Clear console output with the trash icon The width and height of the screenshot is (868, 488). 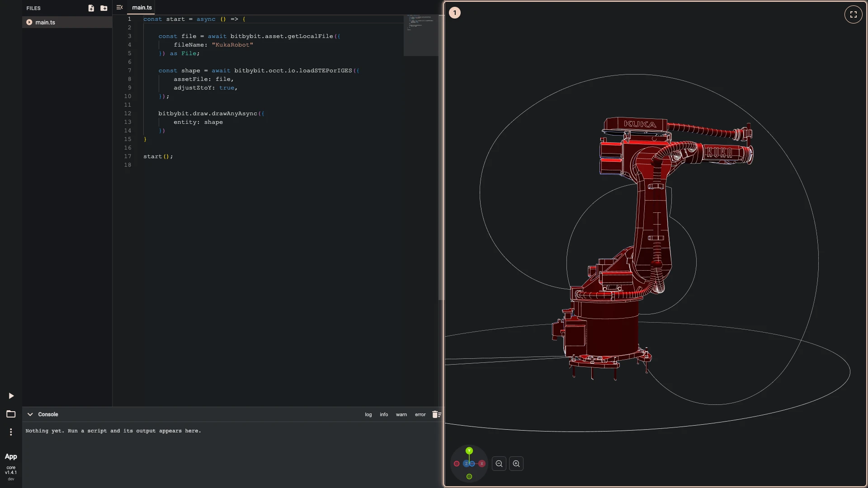click(436, 414)
